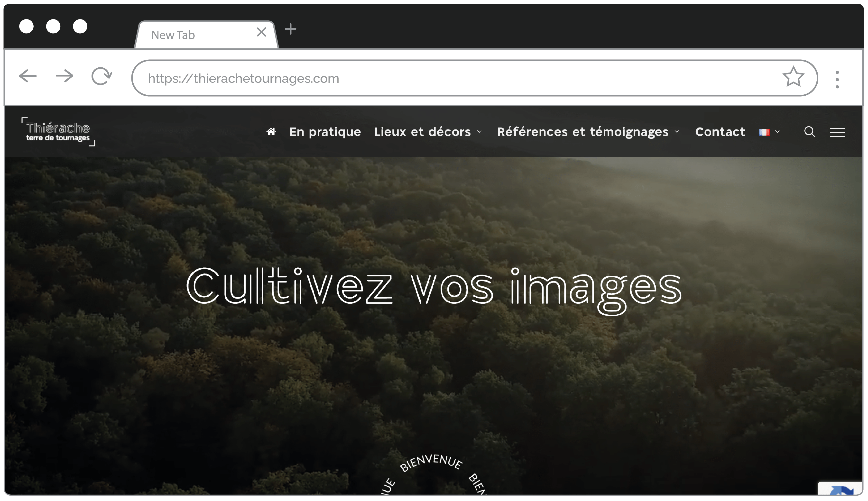Click the second window control dot
The height and width of the screenshot is (501, 868).
click(53, 27)
